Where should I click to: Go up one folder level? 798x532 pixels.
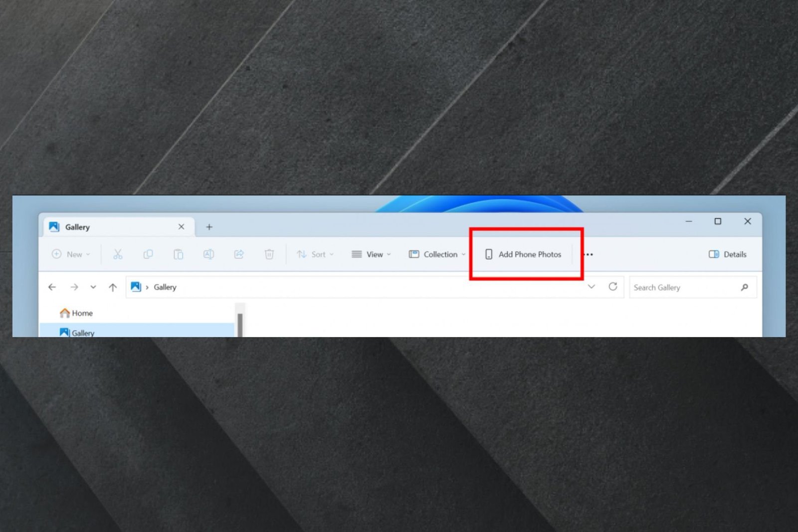tap(113, 287)
